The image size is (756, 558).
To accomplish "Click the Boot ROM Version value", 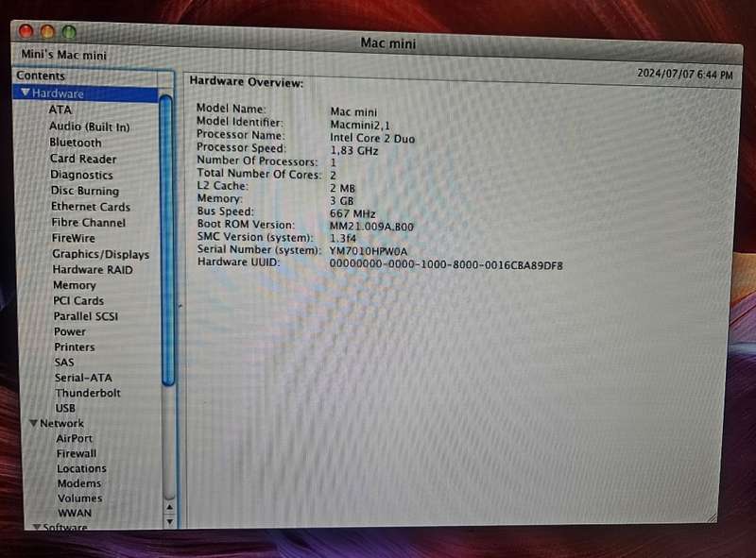I will [371, 226].
